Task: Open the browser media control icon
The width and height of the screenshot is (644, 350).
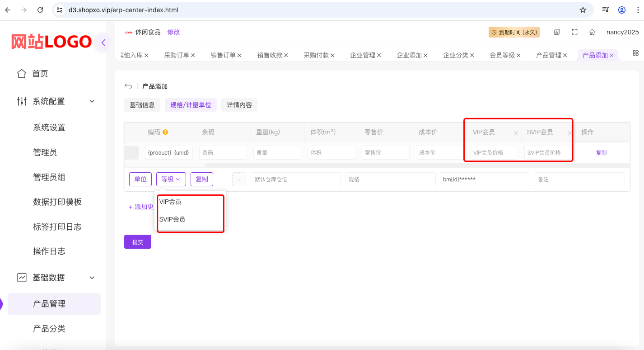Action: (x=606, y=10)
